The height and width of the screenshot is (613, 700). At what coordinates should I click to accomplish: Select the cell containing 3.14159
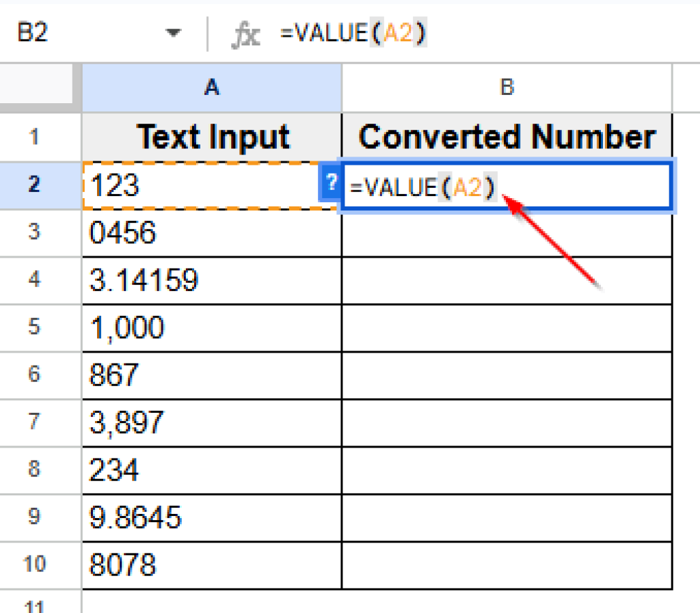pyautogui.click(x=211, y=280)
